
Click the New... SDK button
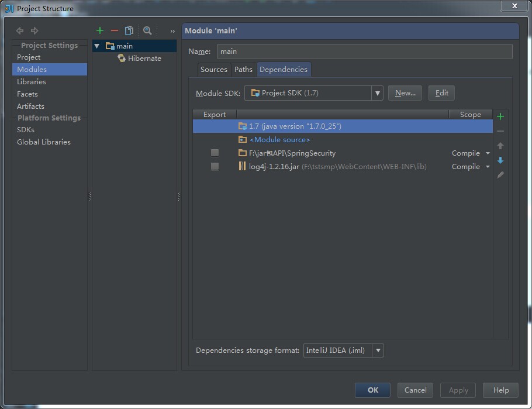point(405,93)
